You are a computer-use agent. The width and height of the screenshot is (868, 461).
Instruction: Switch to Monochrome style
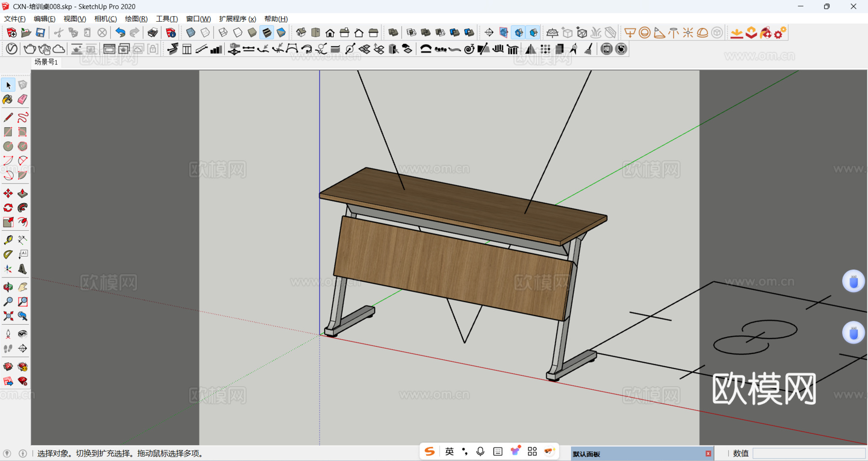point(281,33)
